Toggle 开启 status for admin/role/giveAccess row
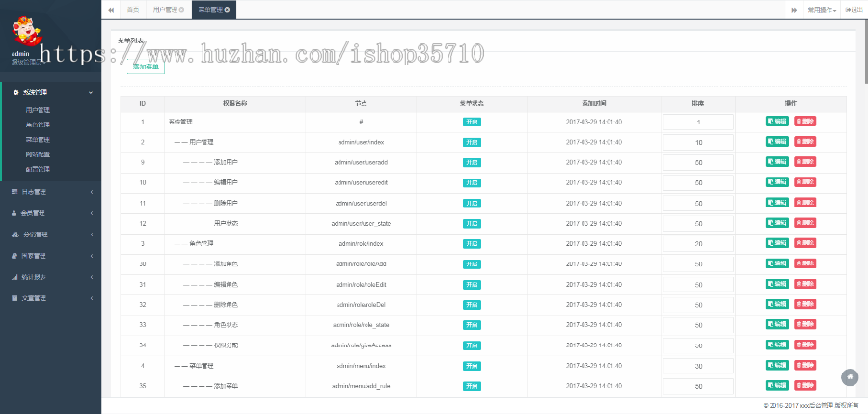The height and width of the screenshot is (414, 868). point(472,345)
